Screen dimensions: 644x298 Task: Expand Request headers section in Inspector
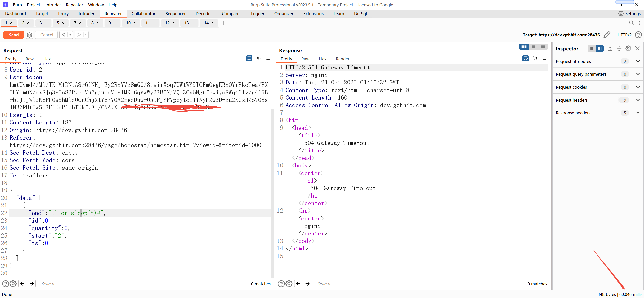point(638,100)
